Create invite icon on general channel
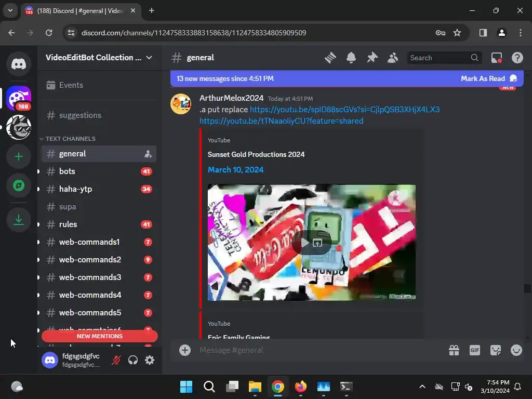532x399 pixels. pos(148,154)
